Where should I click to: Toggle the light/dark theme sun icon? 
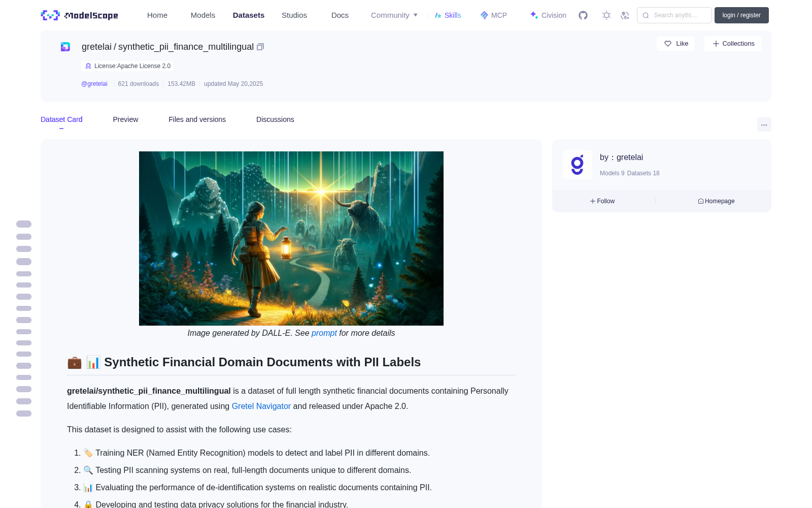click(606, 15)
